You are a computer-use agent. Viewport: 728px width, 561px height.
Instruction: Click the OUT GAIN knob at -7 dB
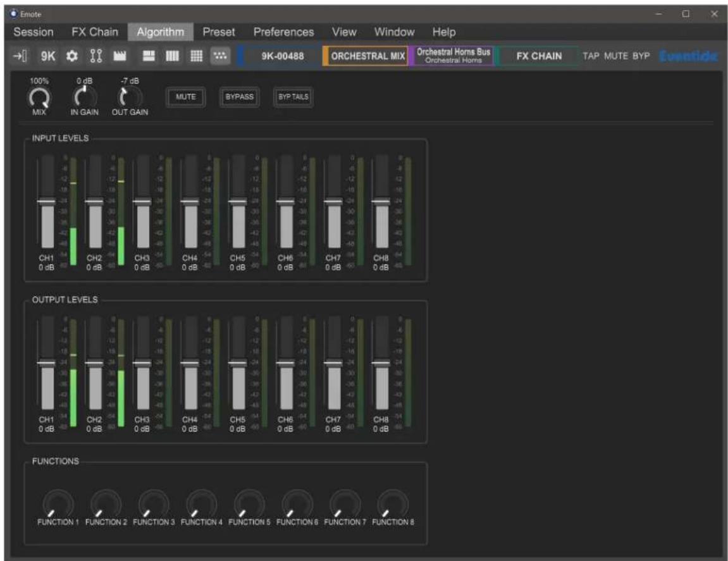[130, 97]
